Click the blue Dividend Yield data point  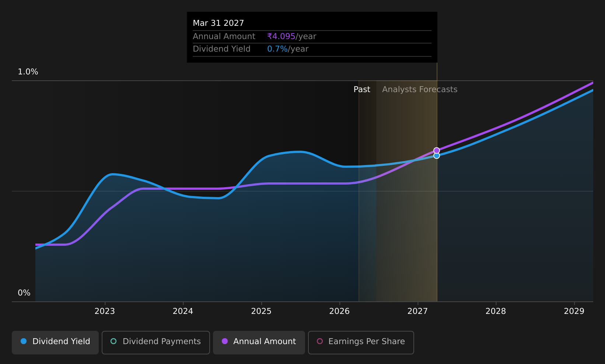(437, 156)
